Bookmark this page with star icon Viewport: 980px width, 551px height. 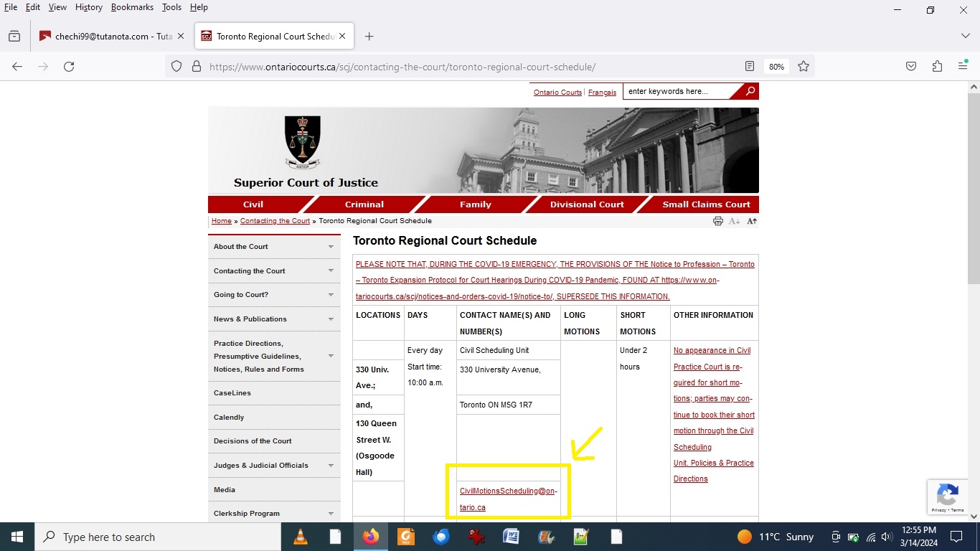point(804,67)
